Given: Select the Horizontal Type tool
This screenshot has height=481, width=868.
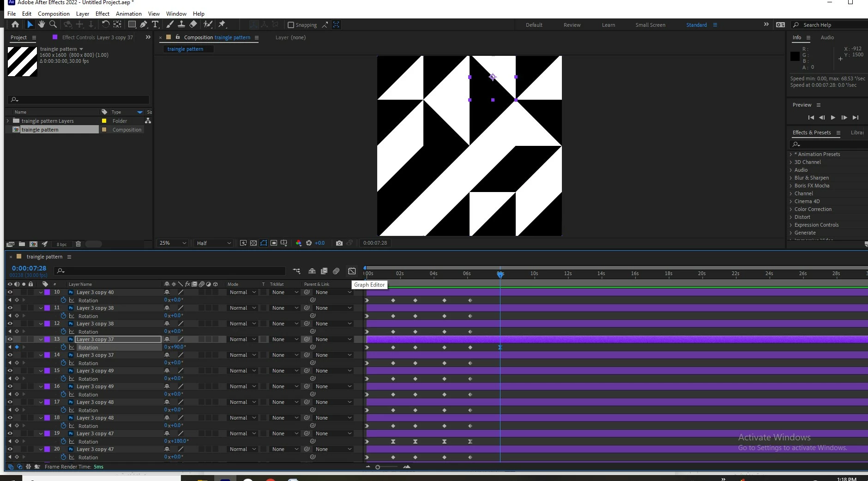Looking at the screenshot, I should [x=155, y=24].
